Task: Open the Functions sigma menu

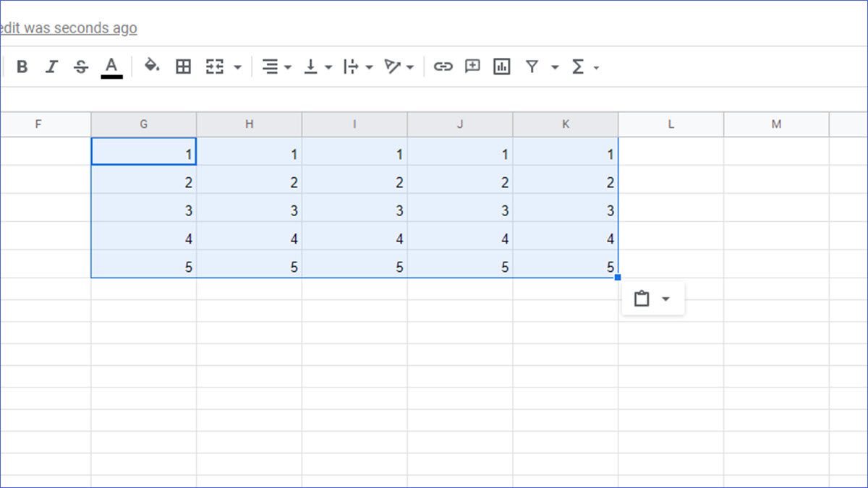Action: (584, 67)
